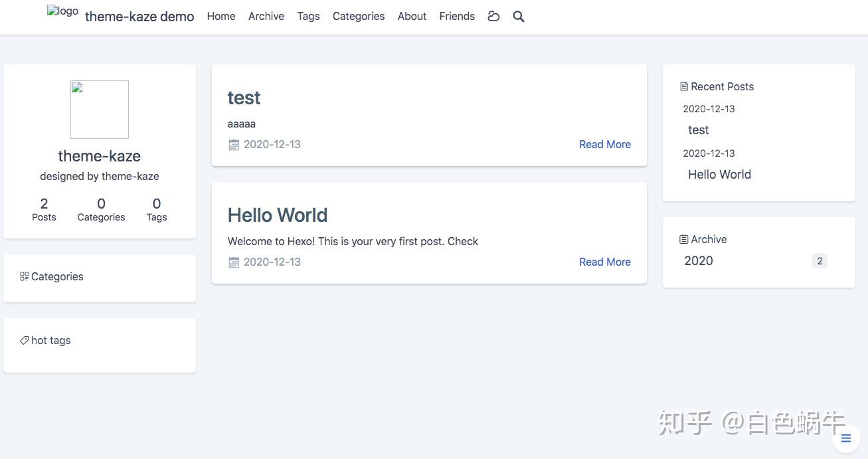The width and height of the screenshot is (868, 459).
Task: Click the hot tags label icon
Action: pos(24,340)
